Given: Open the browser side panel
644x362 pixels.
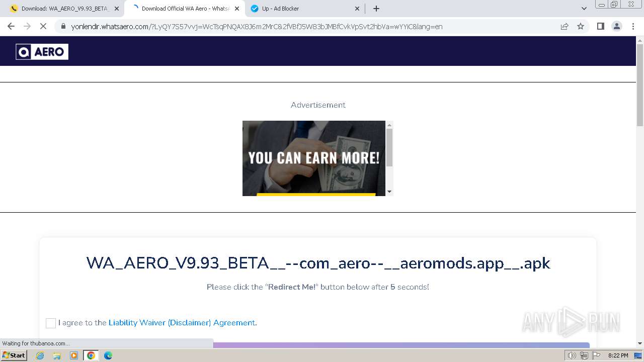Looking at the screenshot, I should [600, 26].
